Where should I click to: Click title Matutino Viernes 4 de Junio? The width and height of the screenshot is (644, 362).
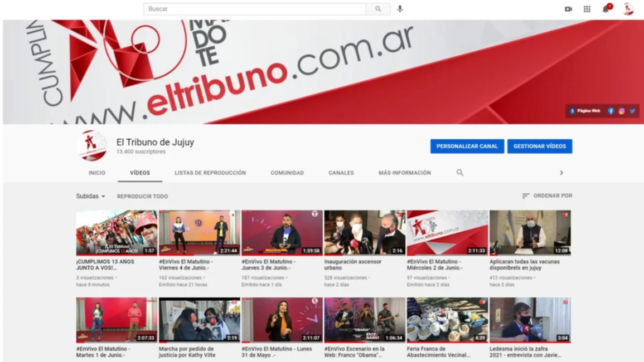[x=186, y=265]
